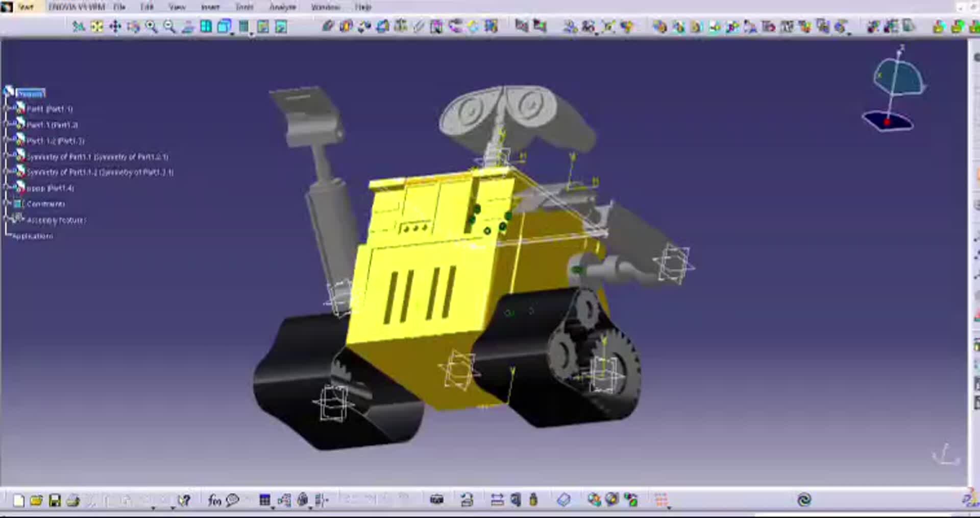
Task: Expand the Constraints node
Action: click(7, 204)
